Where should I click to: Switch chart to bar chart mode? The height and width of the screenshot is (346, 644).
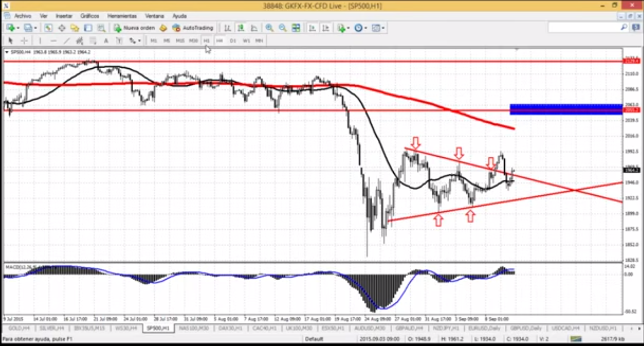228,28
